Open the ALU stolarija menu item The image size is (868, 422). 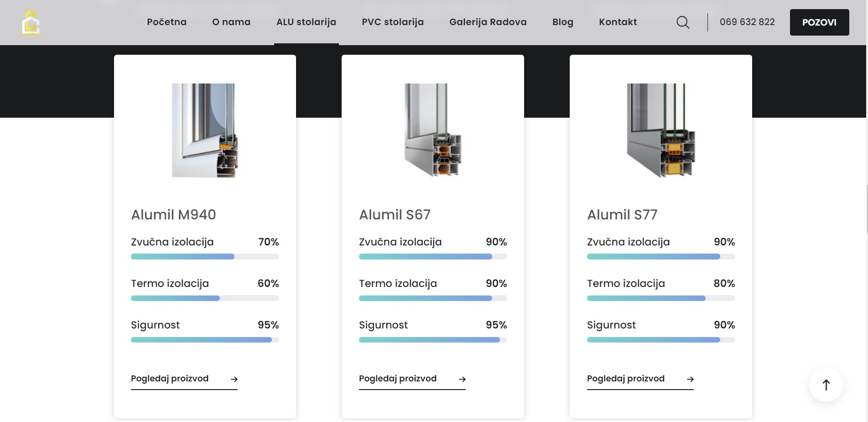(306, 22)
